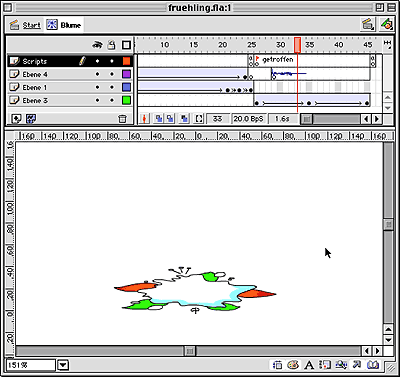Screen dimensions: 400x377
Task: Open the Modify Onion Markers icon
Action: pyautogui.click(x=199, y=119)
